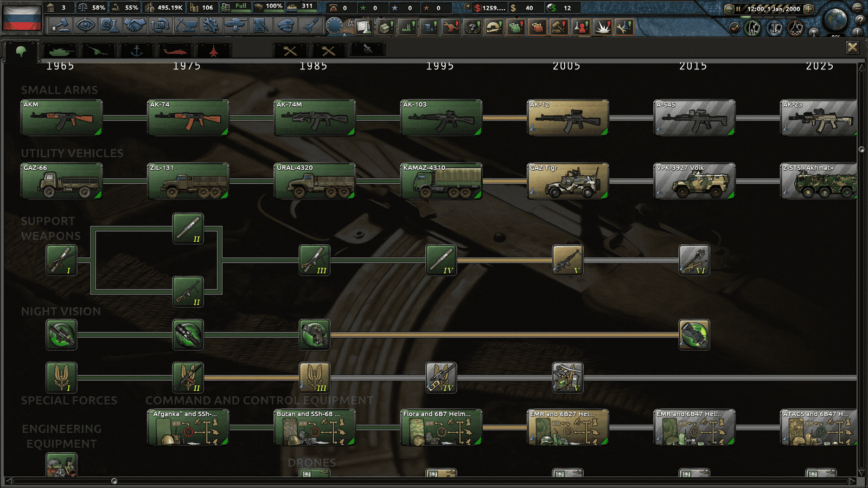Screen dimensions: 868x488
Task: Toggle the naval map mode anchor icon
Action: click(774, 28)
